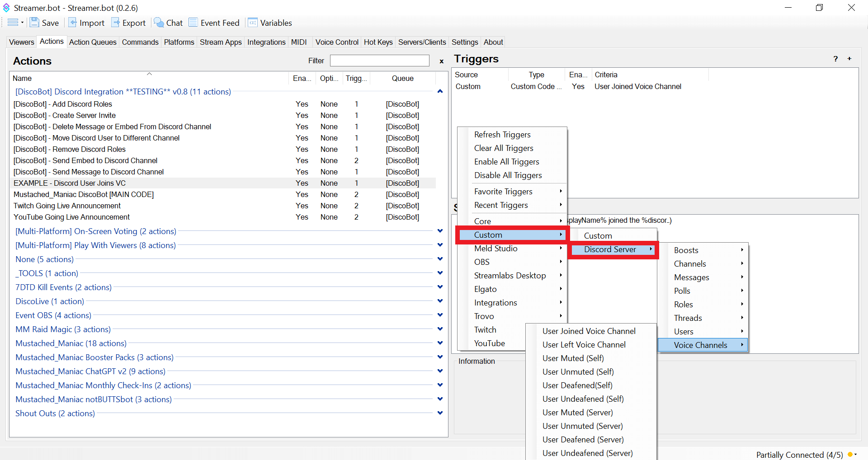868x460 pixels.
Task: Select Refresh Triggers in the context menu
Action: (x=512, y=135)
